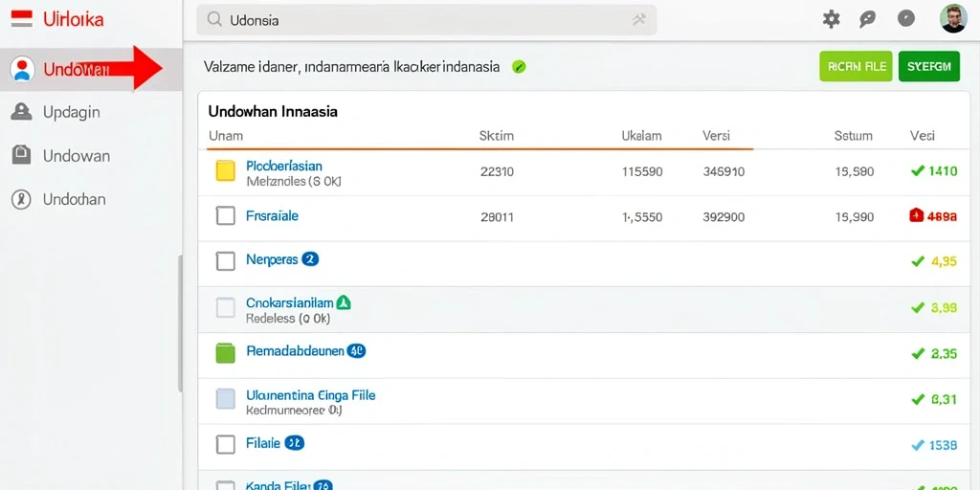Viewport: 980px width, 490px height.
Task: Click green check next to 3,98
Action: [918, 307]
